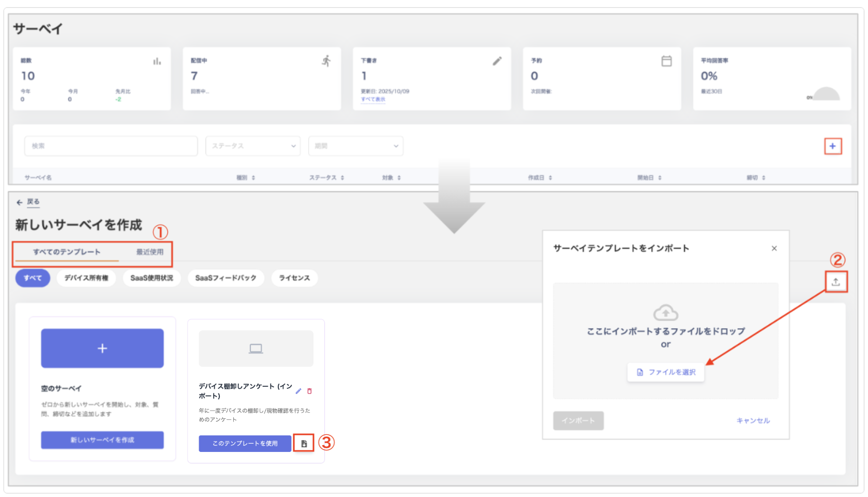Delete template using red trash icon
The width and height of the screenshot is (868, 497).
tap(309, 391)
